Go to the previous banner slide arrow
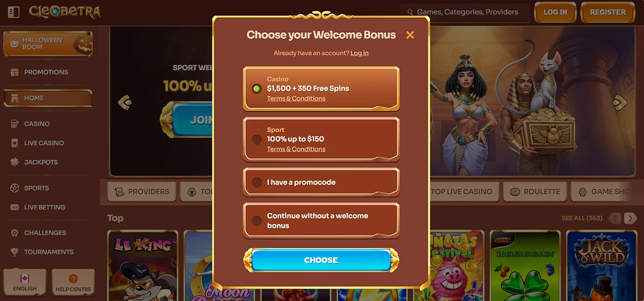 coord(125,102)
